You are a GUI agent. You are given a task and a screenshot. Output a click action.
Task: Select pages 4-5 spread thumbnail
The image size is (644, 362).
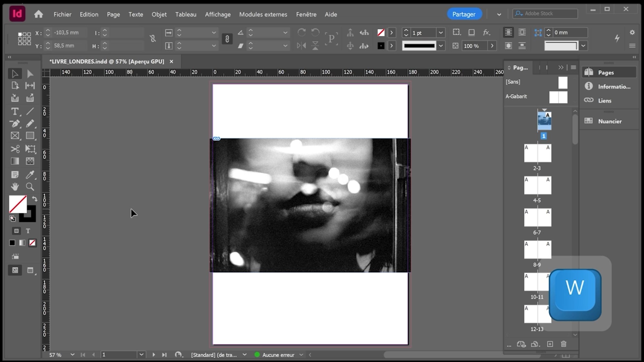(537, 185)
